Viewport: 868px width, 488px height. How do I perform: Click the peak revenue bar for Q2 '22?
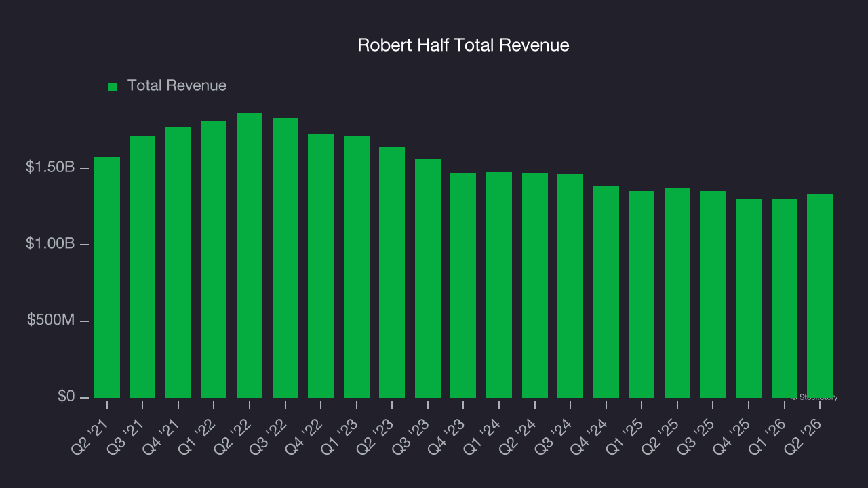pos(250,256)
